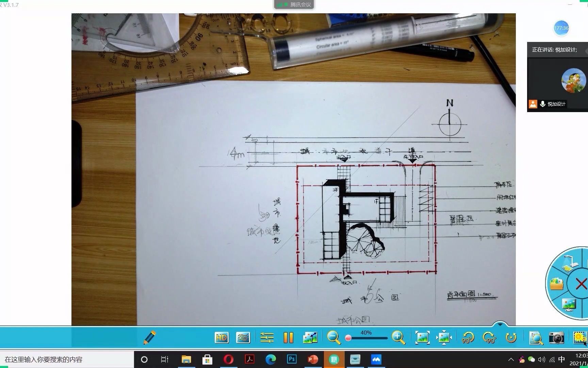Zoom out with the minus magnifier
Viewport: 588px width, 368px height.
[334, 337]
